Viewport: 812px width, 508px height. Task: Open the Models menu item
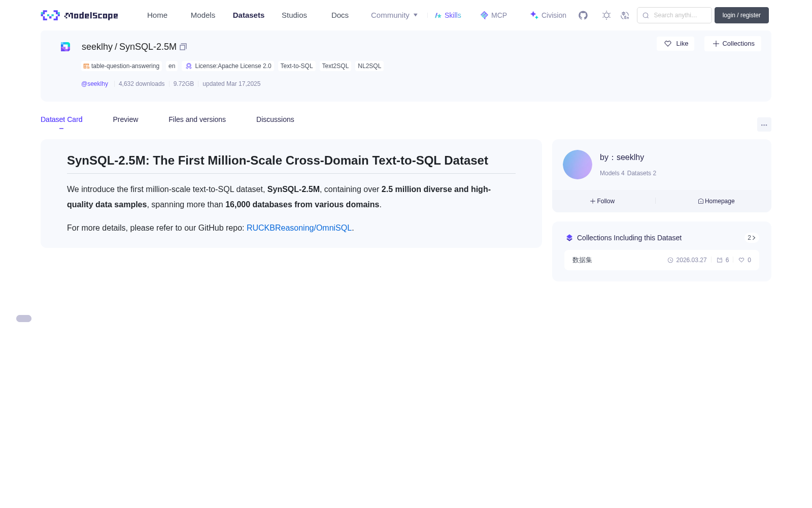[203, 15]
